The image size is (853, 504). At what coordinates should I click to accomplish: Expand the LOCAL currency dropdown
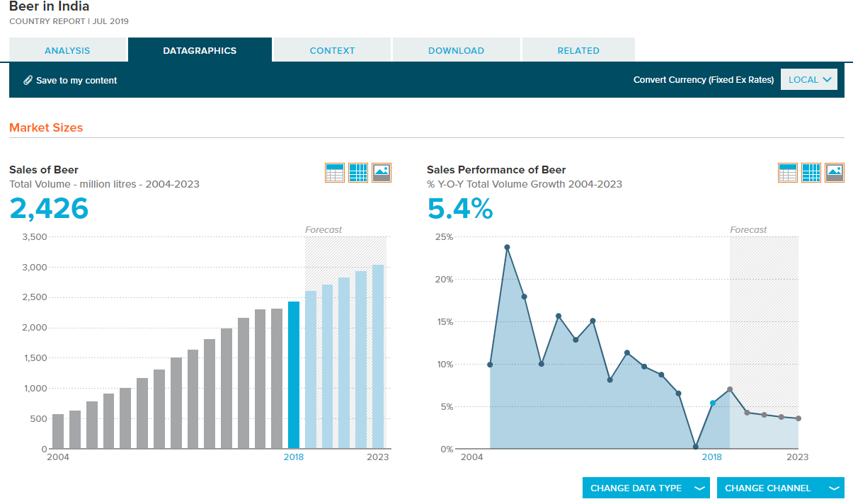point(808,80)
